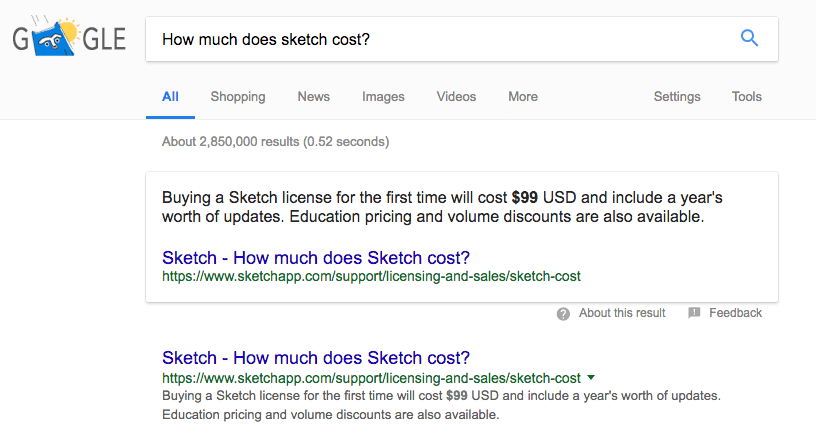Click the question mark icon beside About this result

pos(563,314)
